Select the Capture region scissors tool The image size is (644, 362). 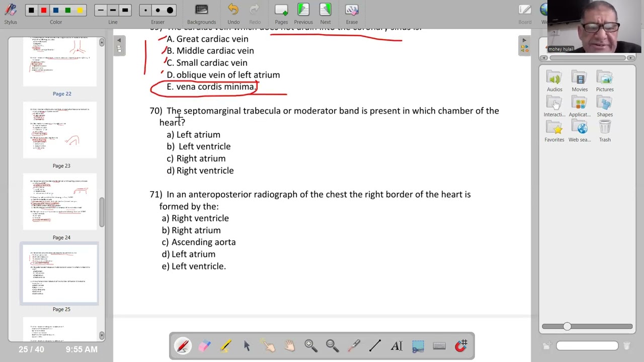[418, 345]
